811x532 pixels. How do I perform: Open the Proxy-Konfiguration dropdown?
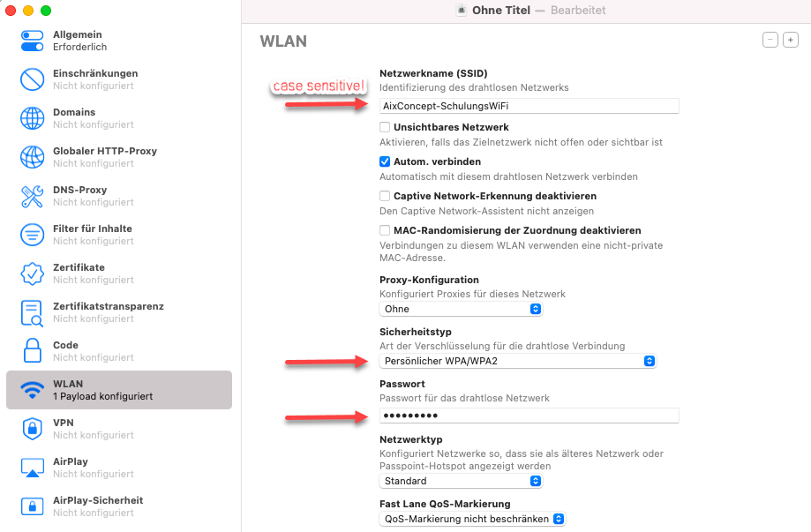[x=461, y=309]
